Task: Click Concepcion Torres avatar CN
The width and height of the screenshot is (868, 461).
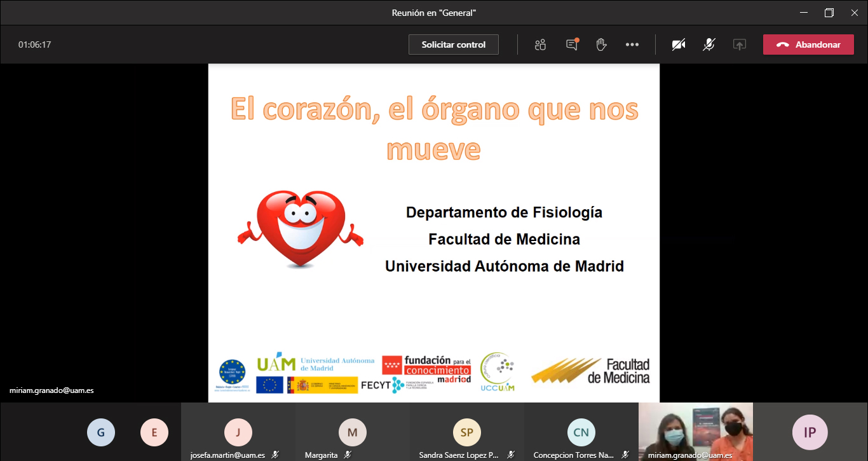Action: [581, 432]
